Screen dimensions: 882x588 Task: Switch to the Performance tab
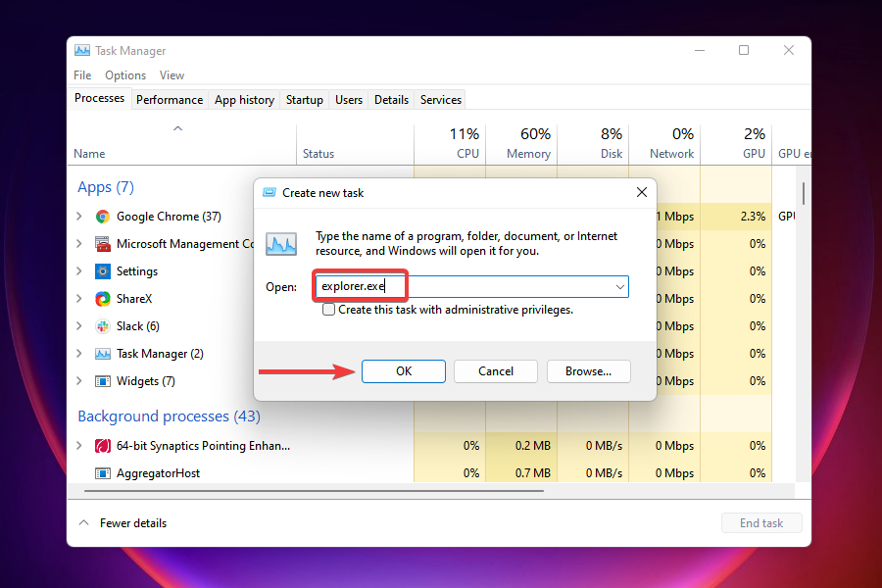click(169, 99)
